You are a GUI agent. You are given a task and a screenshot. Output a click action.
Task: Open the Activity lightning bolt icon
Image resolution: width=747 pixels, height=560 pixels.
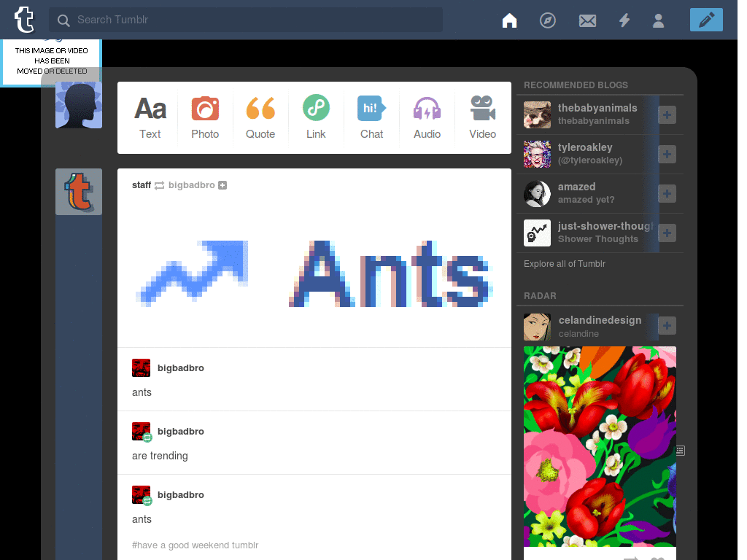tap(624, 20)
